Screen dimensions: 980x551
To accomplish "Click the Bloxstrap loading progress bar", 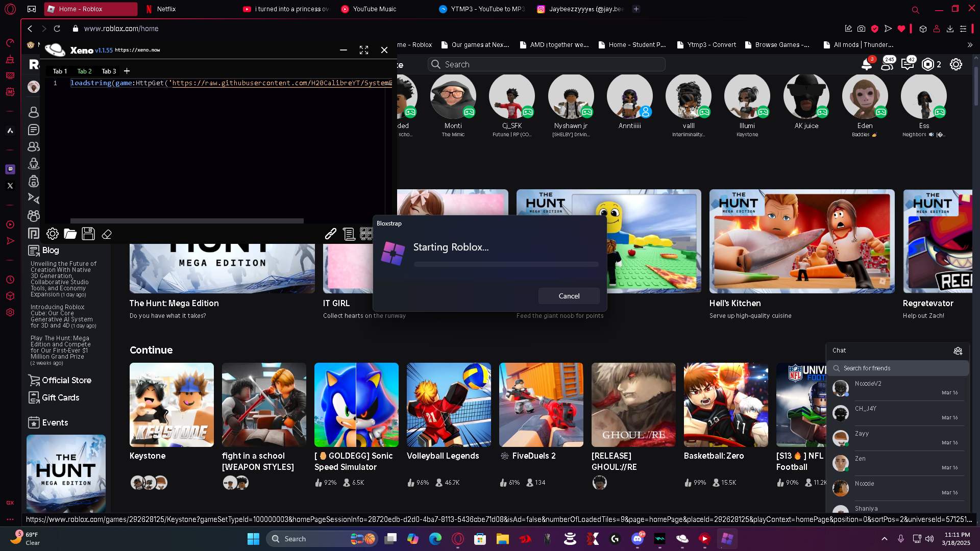I will click(x=506, y=264).
